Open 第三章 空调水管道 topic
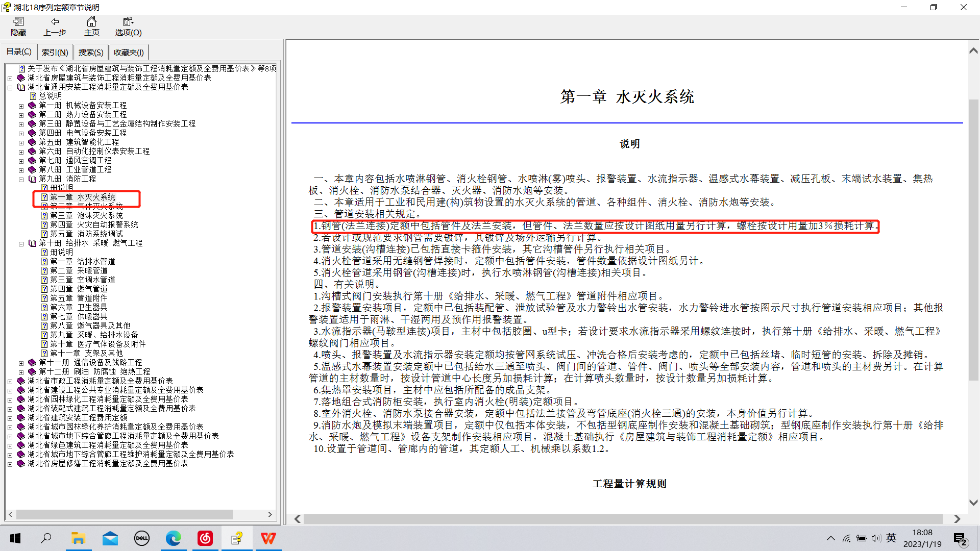The width and height of the screenshot is (980, 551). [83, 280]
